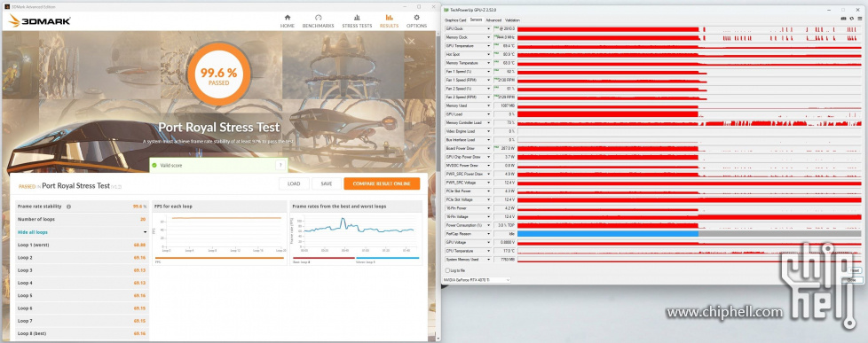Click GPU-Z screenshot camera icon

[843, 19]
